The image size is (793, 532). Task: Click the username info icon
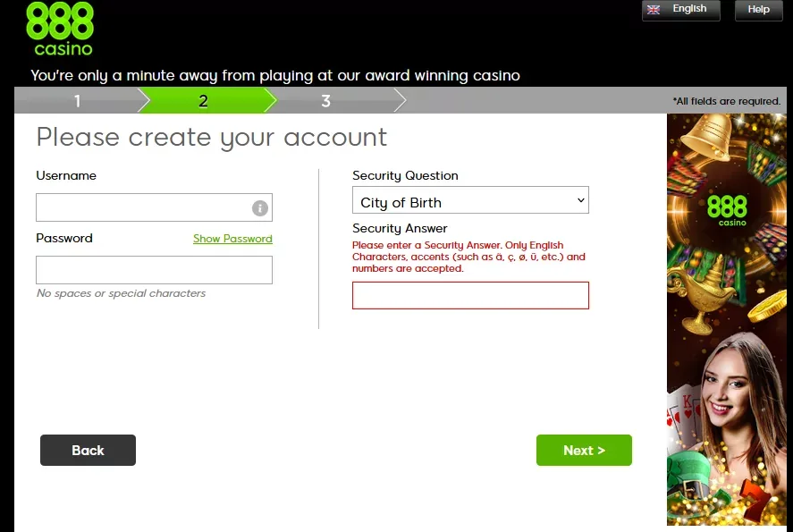[260, 207]
